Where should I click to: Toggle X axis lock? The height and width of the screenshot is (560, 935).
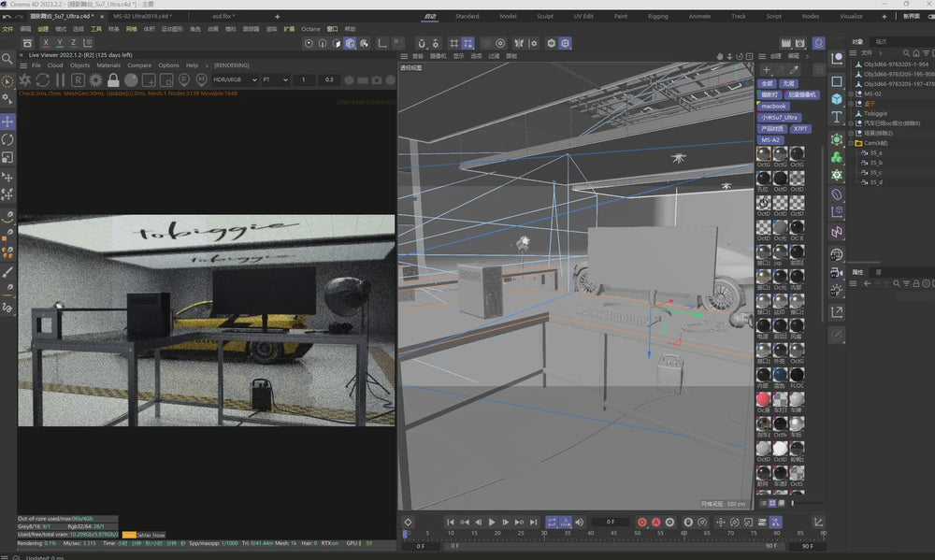[x=47, y=43]
